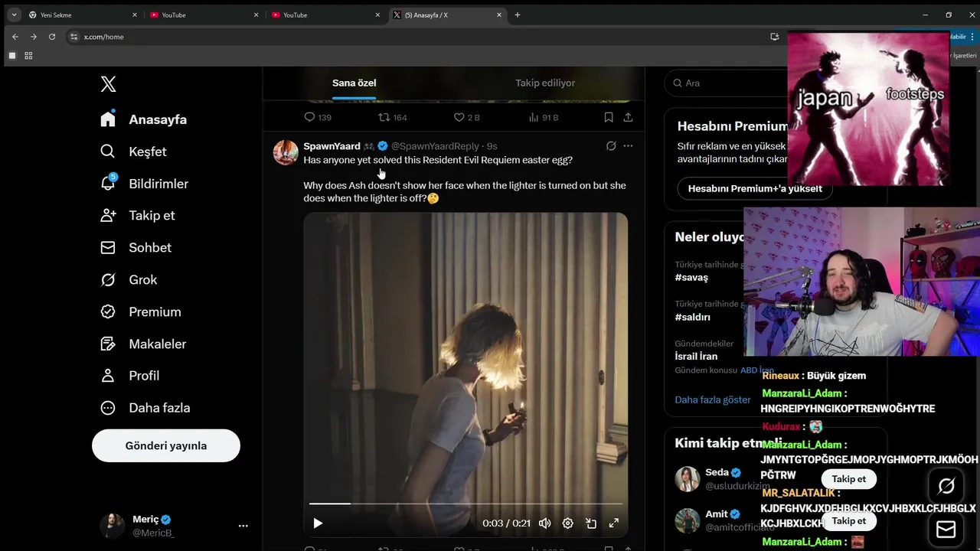Click the X logo in sidebar
The width and height of the screenshot is (980, 551).
tap(109, 84)
